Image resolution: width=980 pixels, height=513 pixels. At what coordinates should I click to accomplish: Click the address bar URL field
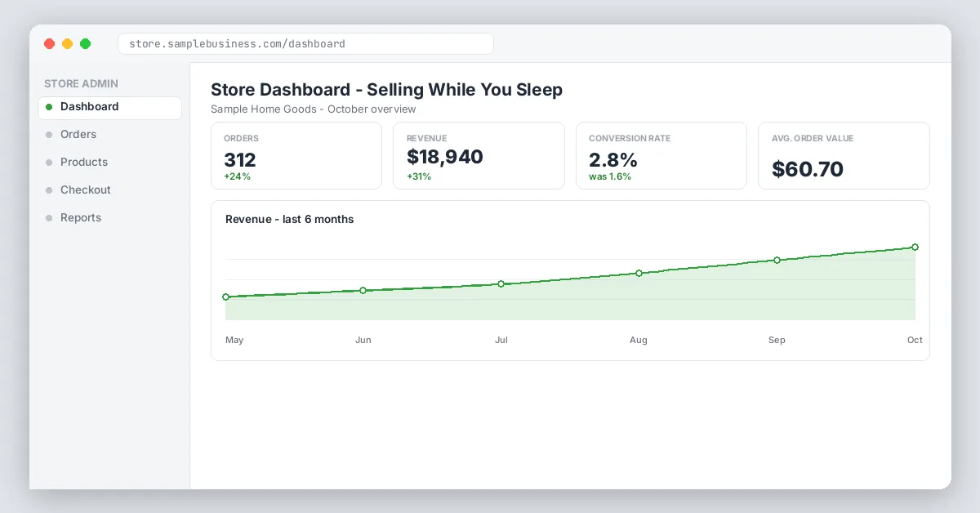[x=305, y=43]
